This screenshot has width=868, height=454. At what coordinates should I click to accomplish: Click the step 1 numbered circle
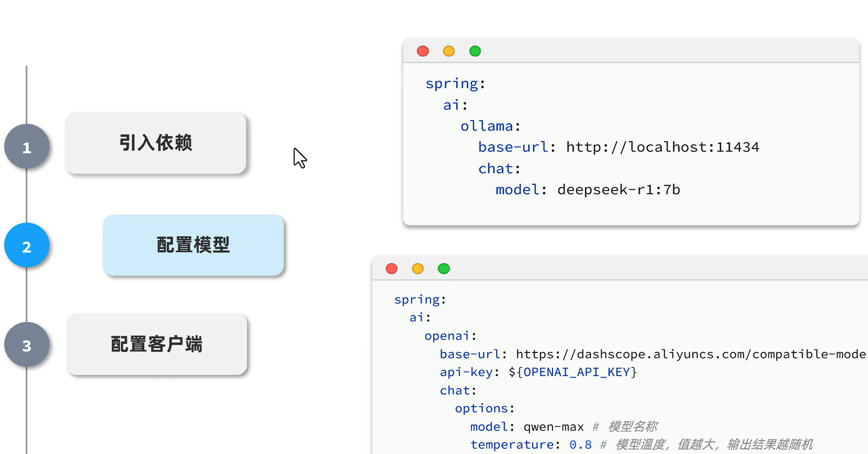coord(27,147)
